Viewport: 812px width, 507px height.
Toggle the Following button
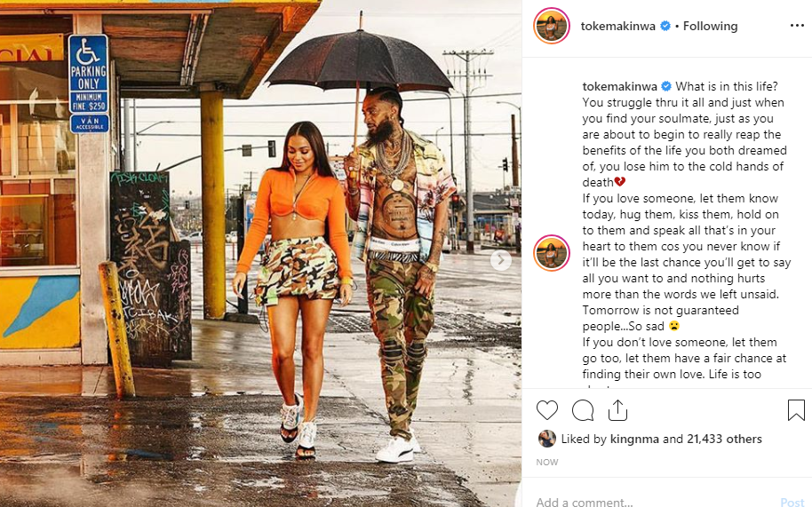coord(710,26)
